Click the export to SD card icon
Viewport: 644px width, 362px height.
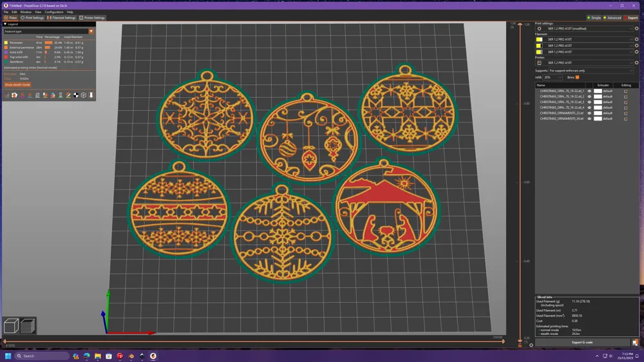tap(635, 342)
